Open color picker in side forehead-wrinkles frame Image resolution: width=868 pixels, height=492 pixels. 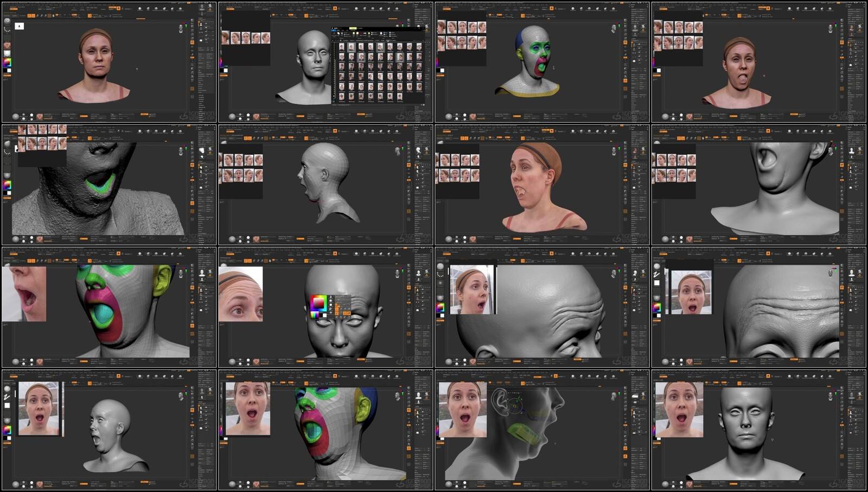coord(440,308)
